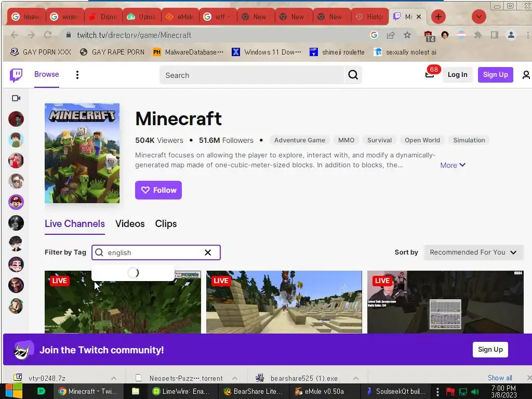Select the Adventure Game tag
Screen dimensions: 532x399
(x=300, y=140)
